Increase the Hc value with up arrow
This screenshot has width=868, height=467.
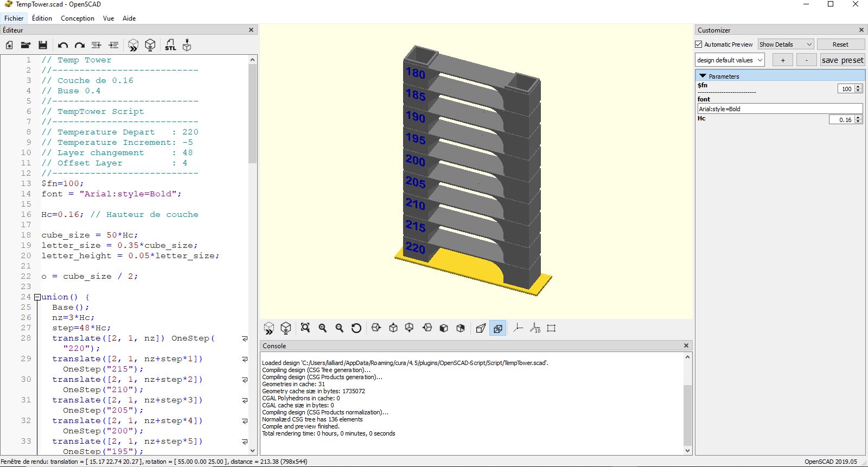click(858, 118)
